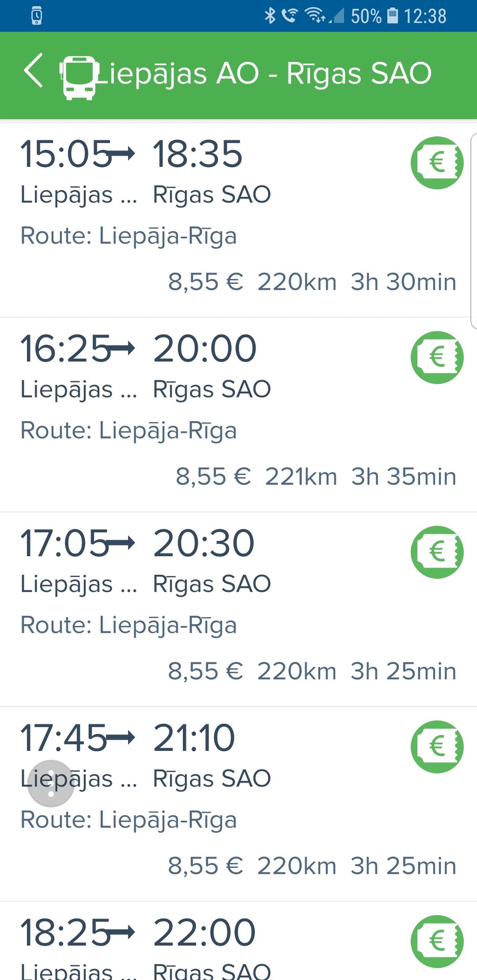Buy ticket for the 17:05 departure

437,552
